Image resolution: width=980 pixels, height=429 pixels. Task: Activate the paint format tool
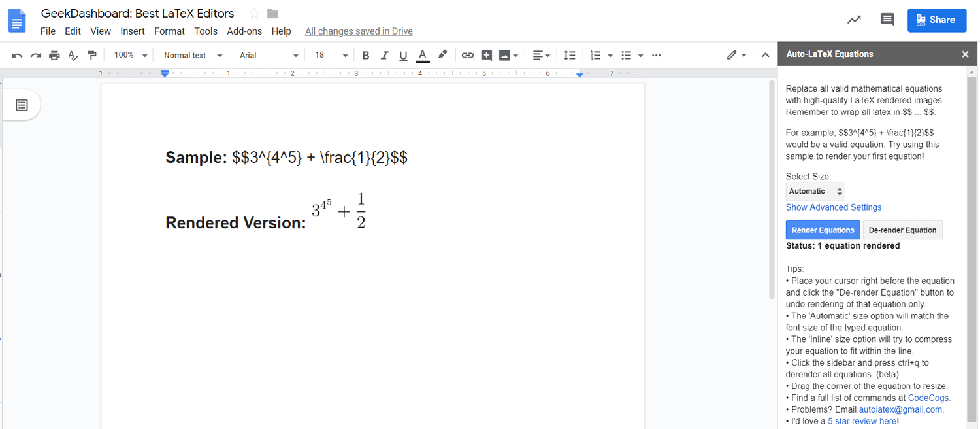[x=91, y=56]
